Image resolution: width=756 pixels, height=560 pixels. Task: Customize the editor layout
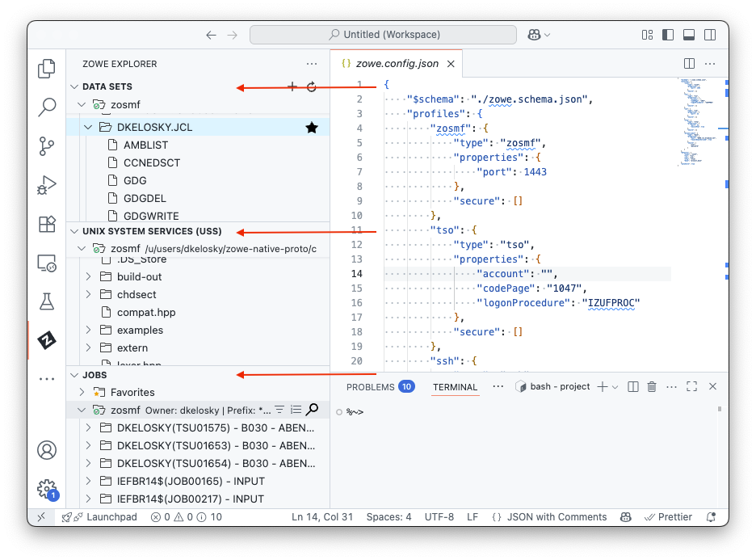[647, 35]
